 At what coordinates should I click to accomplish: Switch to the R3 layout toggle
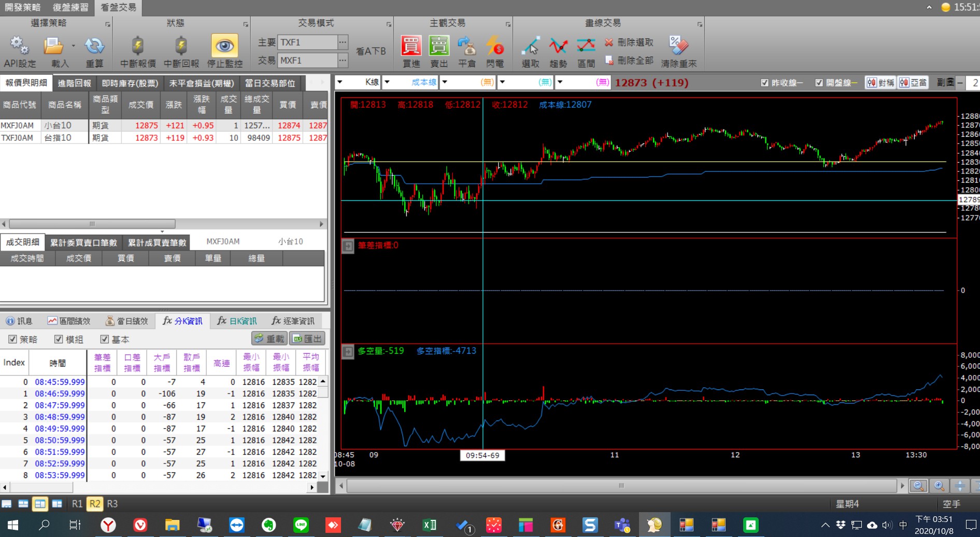[x=112, y=504]
